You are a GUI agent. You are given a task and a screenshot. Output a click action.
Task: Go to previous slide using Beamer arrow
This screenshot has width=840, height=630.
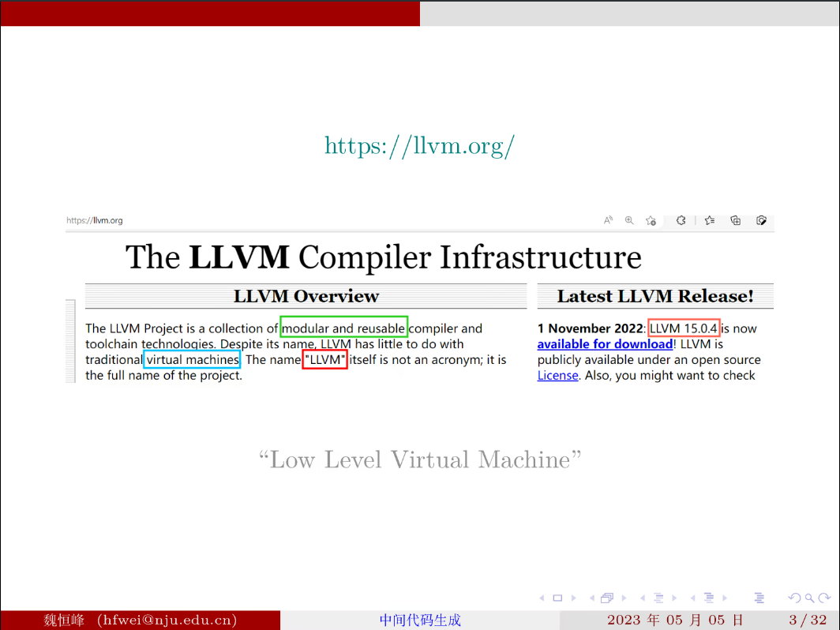(x=542, y=598)
